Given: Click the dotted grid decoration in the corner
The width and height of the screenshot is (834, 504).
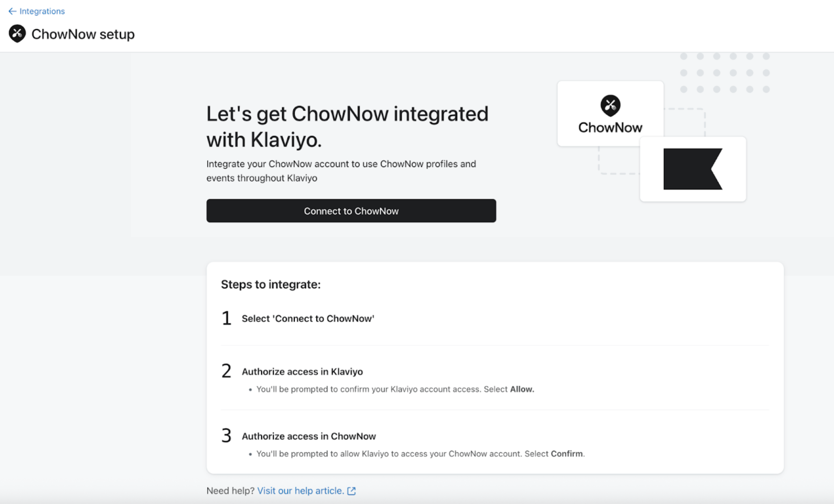Looking at the screenshot, I should (725, 73).
